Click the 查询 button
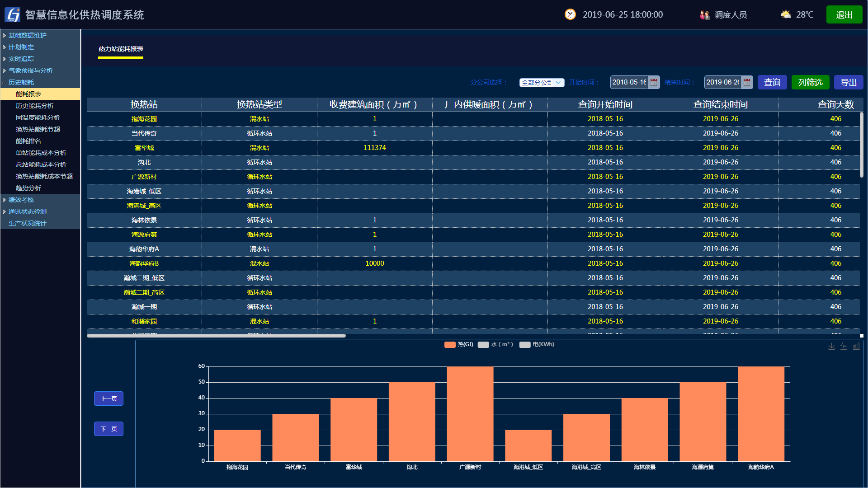Viewport: 868px width, 488px height. coord(772,82)
